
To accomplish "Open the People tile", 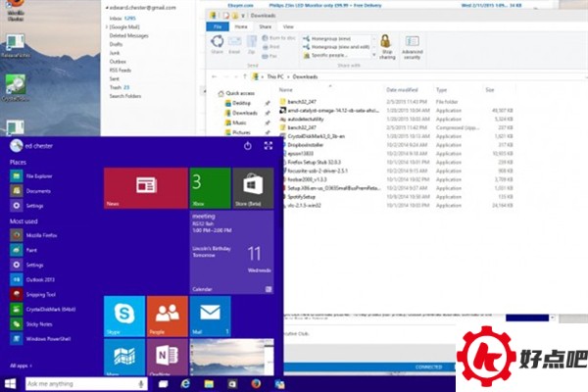I will [168, 317].
